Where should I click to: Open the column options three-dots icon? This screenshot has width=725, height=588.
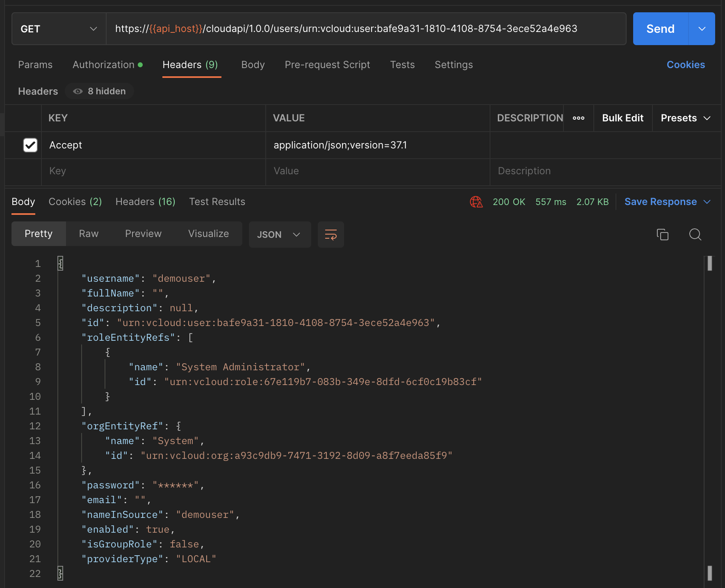(578, 118)
